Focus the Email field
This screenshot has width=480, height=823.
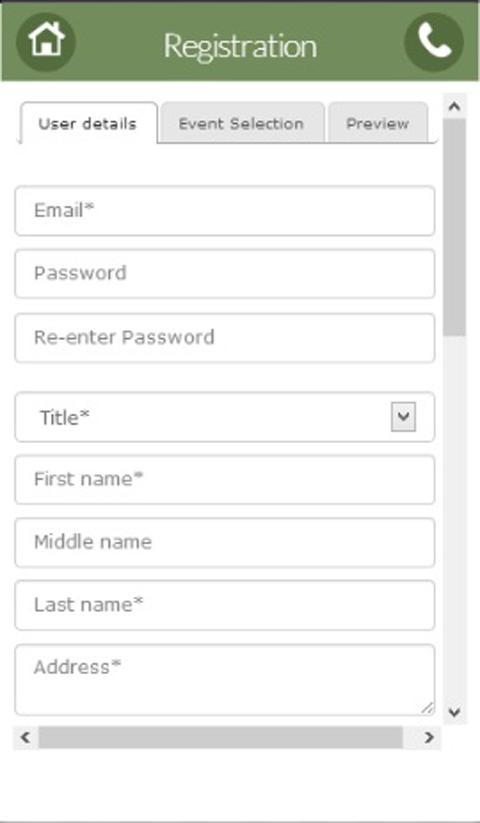pyautogui.click(x=225, y=210)
